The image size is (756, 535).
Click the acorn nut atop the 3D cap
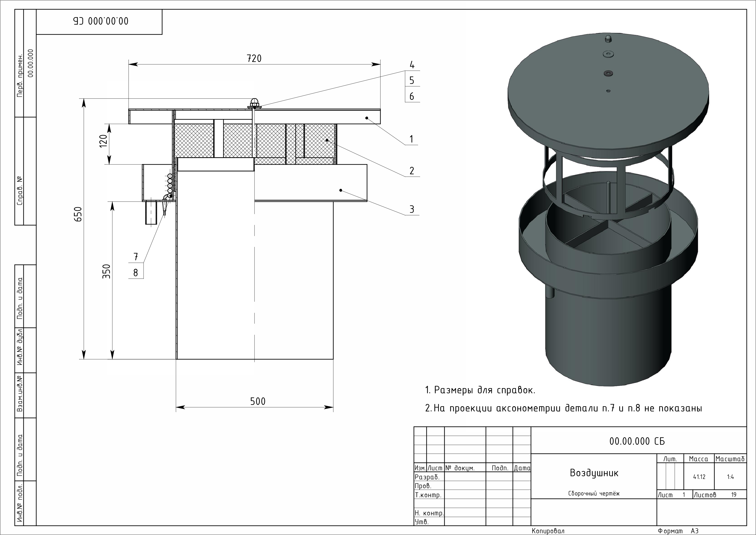[608, 39]
